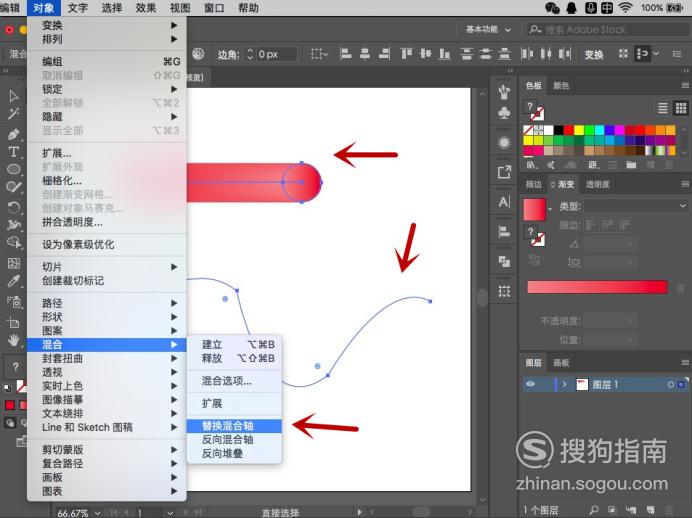Choose 编组 in Object menu
The image size is (692, 518).
pyautogui.click(x=107, y=61)
